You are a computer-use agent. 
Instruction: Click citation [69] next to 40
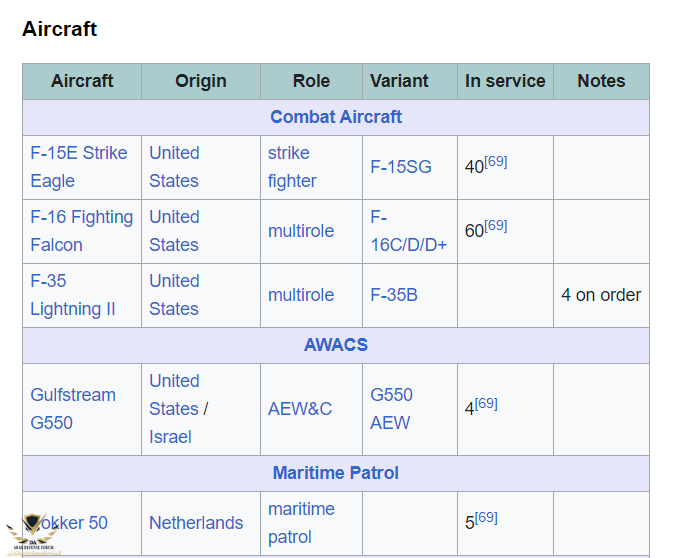pyautogui.click(x=496, y=162)
